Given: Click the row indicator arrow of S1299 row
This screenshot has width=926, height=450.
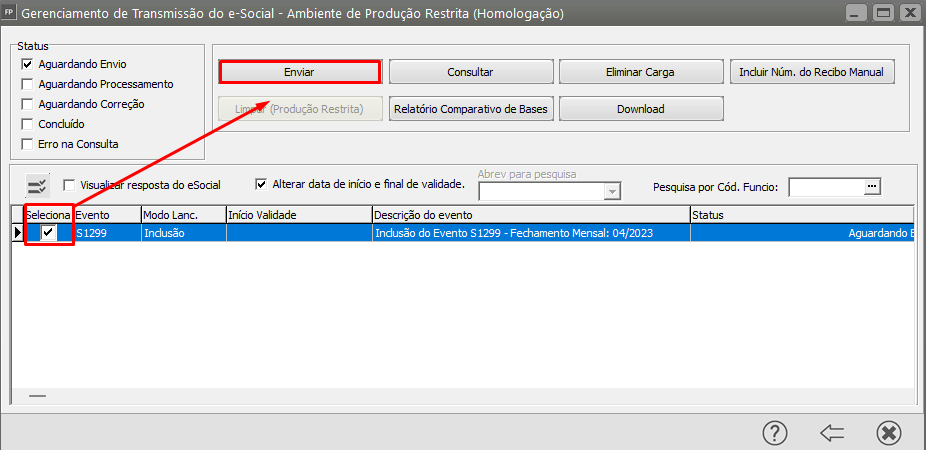Looking at the screenshot, I should (x=18, y=233).
